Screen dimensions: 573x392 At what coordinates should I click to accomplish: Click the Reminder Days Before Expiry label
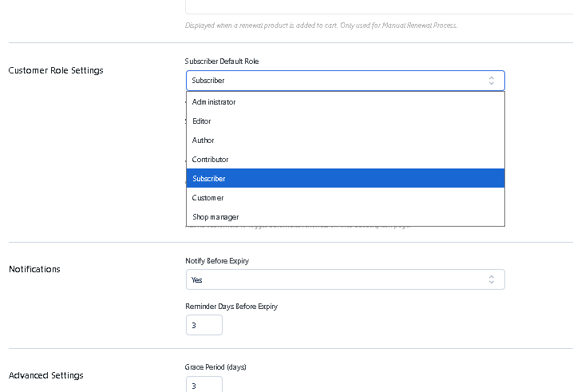pyautogui.click(x=231, y=307)
